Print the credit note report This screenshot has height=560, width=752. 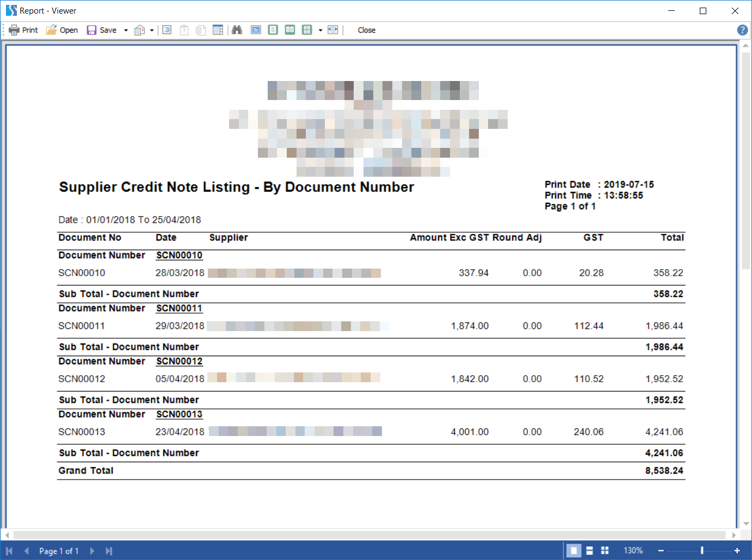tap(23, 30)
